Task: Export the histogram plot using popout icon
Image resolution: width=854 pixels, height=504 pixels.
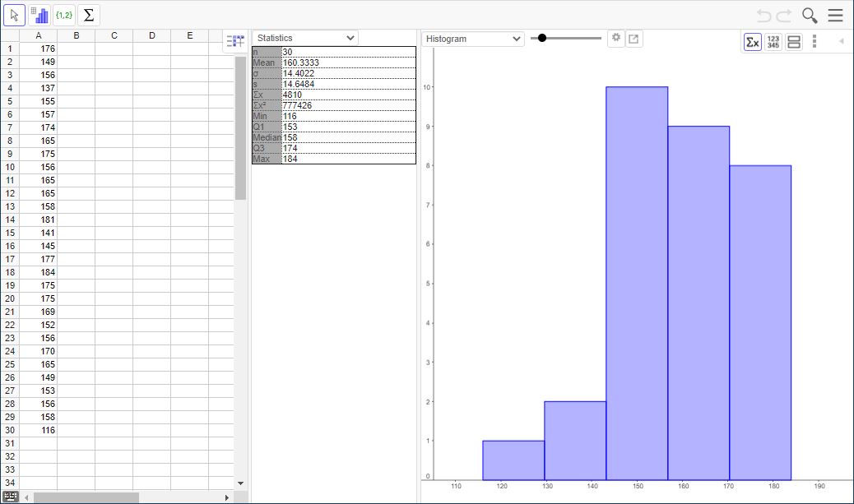Action: 634,39
